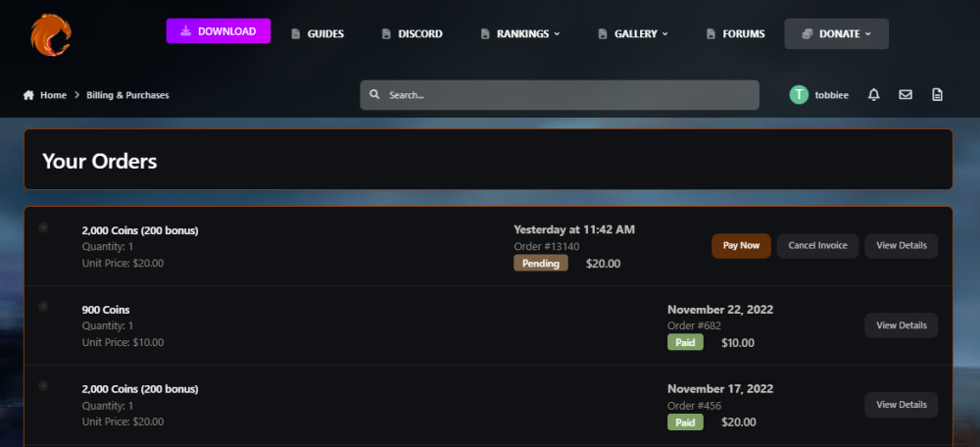The width and height of the screenshot is (980, 447).
Task: Click the Billing & Purchases breadcrumb
Action: (127, 95)
